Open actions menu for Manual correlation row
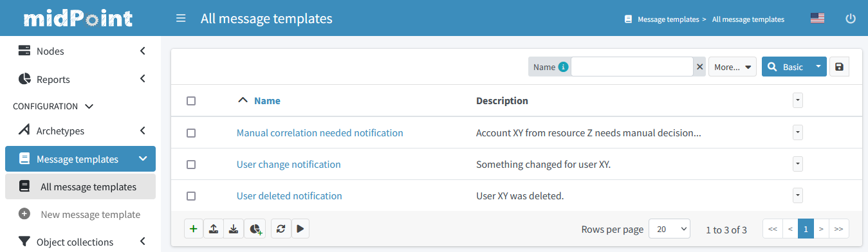This screenshot has height=252, width=868. 798,132
